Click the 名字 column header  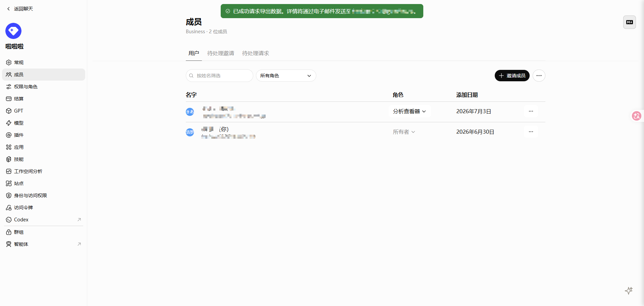coord(191,95)
